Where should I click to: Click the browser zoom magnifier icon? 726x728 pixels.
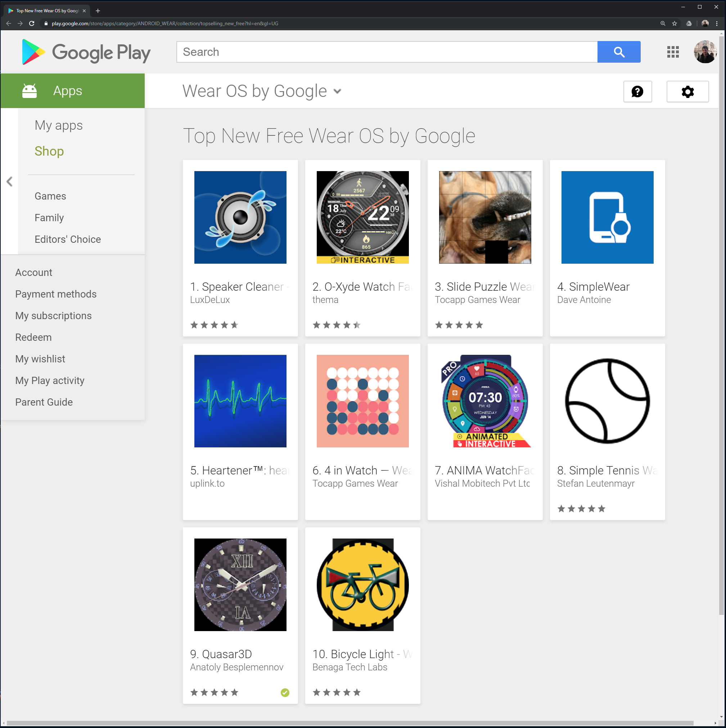[662, 23]
